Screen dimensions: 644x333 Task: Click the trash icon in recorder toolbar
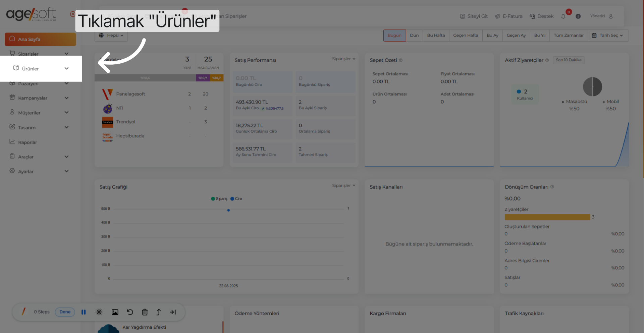click(x=145, y=312)
